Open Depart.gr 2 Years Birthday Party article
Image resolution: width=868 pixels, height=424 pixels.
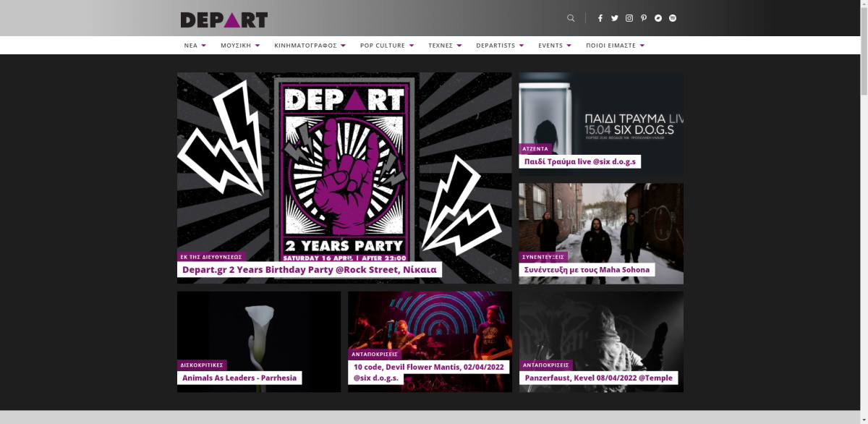[x=309, y=270]
